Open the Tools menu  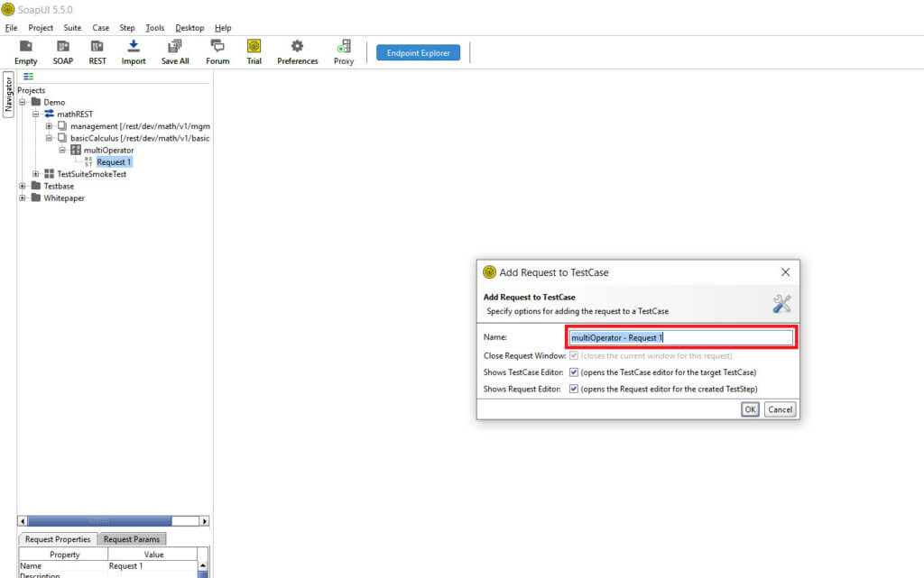tap(154, 27)
